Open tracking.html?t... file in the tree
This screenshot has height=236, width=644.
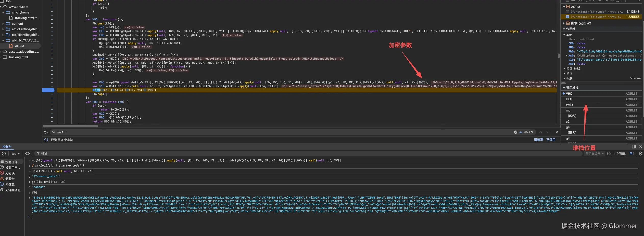click(27, 18)
